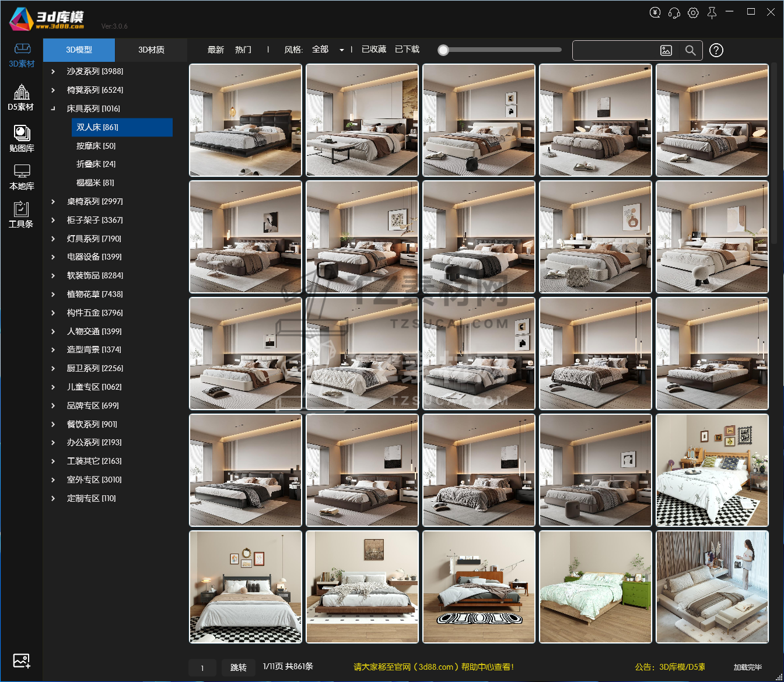Click the 跳转 page jump button

[238, 667]
